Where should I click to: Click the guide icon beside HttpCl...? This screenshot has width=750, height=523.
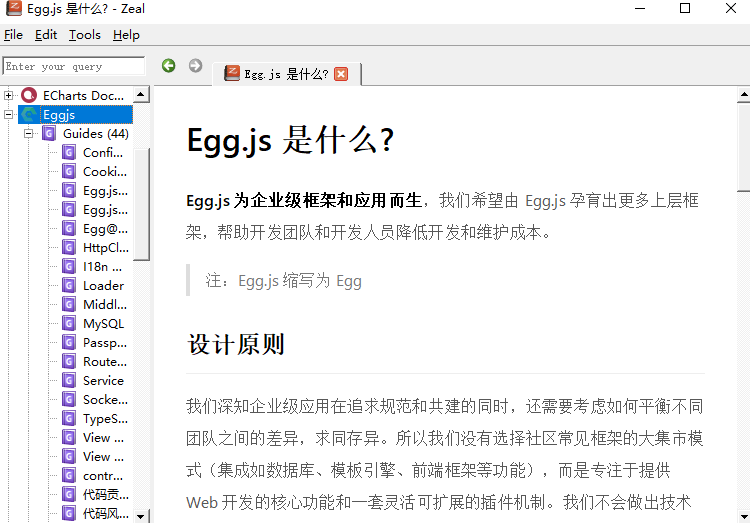(69, 247)
